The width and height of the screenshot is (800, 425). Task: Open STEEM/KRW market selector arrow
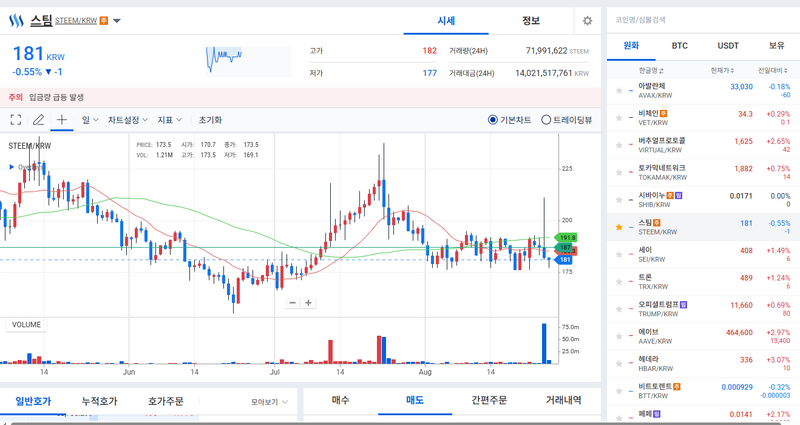point(117,21)
